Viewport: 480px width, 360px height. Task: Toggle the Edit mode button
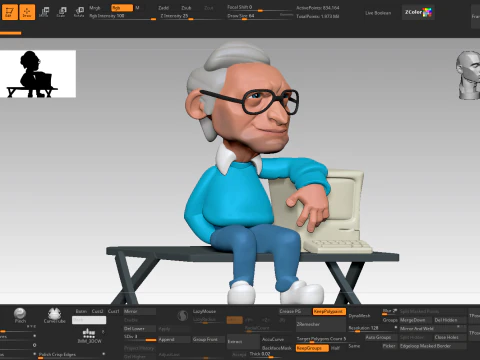(x=9, y=12)
